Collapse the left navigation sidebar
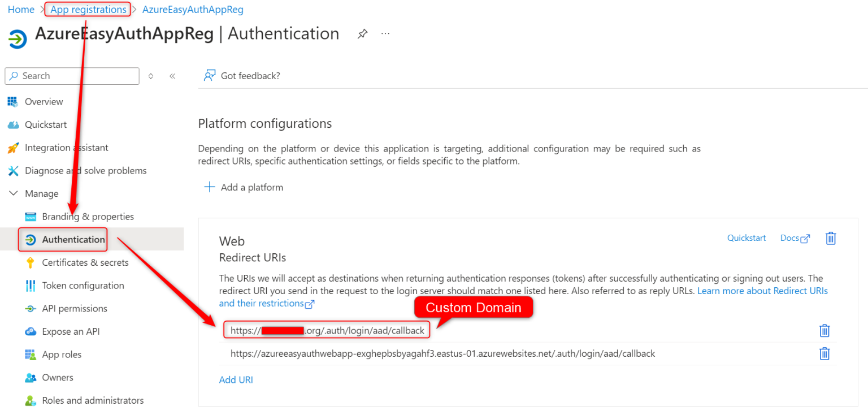Image resolution: width=868 pixels, height=419 pixels. [172, 75]
